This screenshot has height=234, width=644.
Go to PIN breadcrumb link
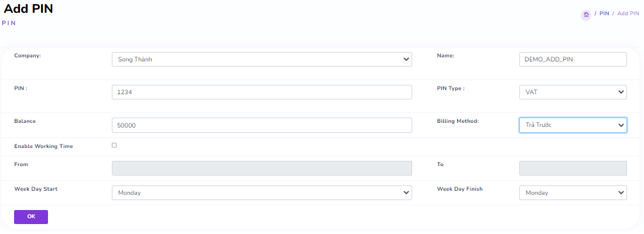pos(604,13)
